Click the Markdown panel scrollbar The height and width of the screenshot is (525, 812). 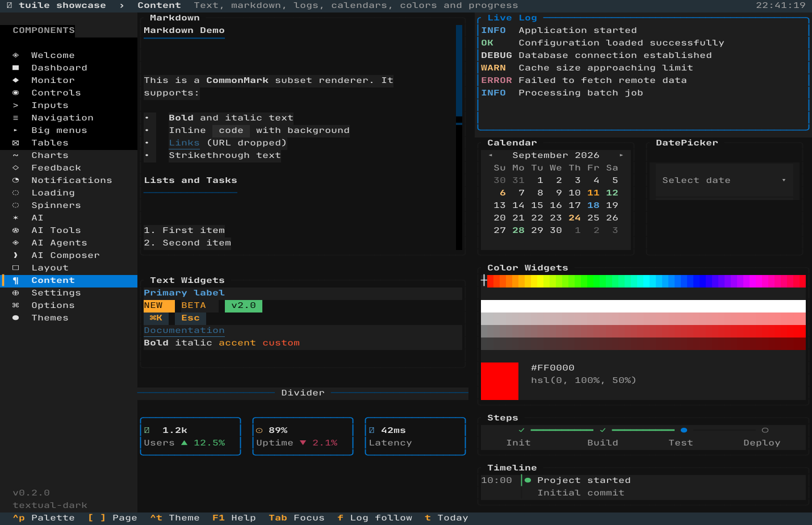tap(459, 137)
